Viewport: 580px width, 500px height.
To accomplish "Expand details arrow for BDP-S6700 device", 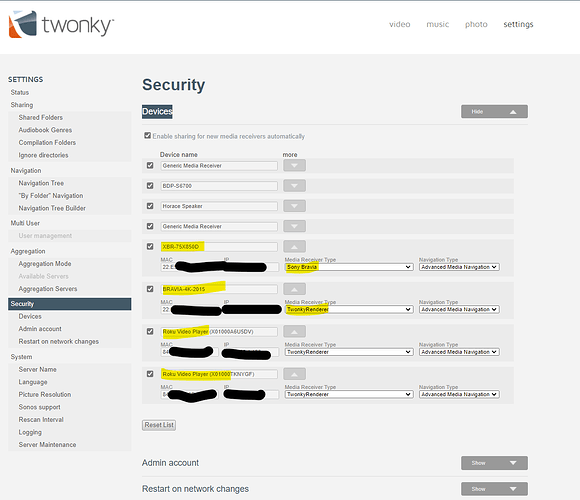I will [294, 186].
